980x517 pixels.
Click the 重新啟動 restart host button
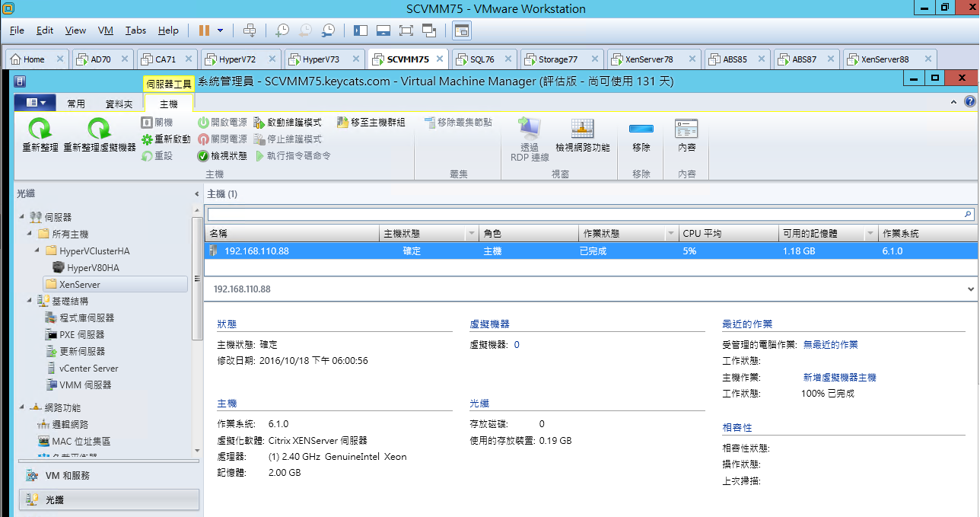click(x=166, y=139)
